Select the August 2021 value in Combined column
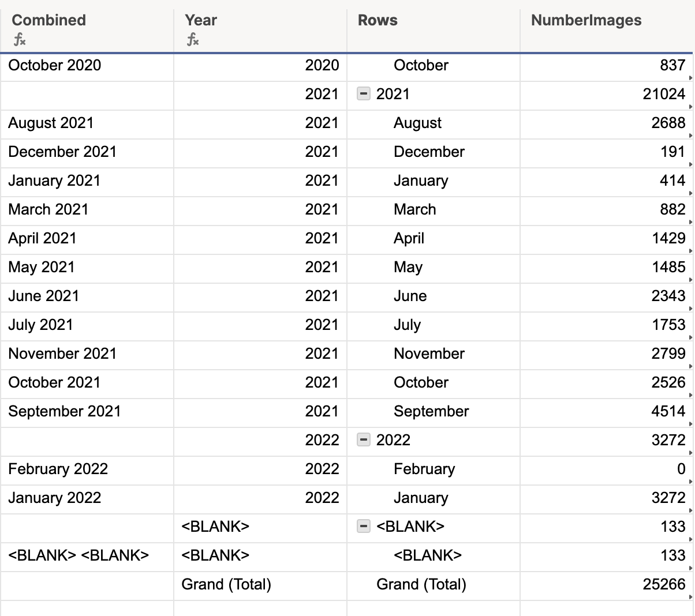 [52, 123]
